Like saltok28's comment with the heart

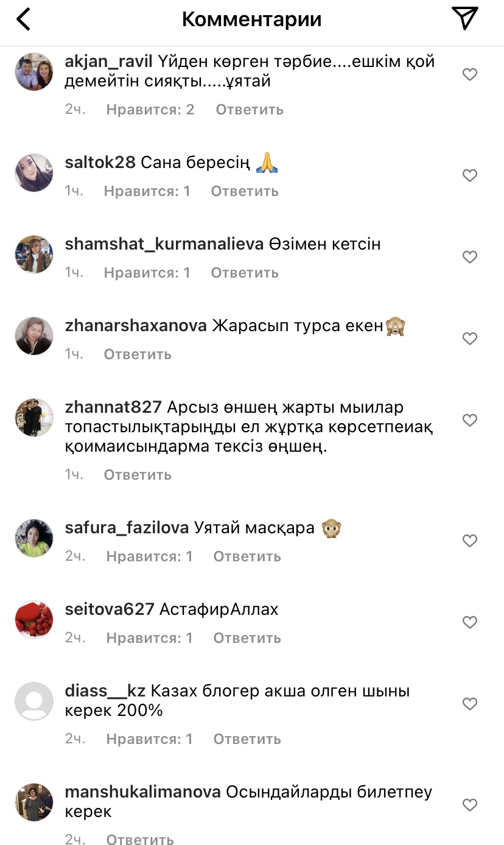click(x=470, y=175)
